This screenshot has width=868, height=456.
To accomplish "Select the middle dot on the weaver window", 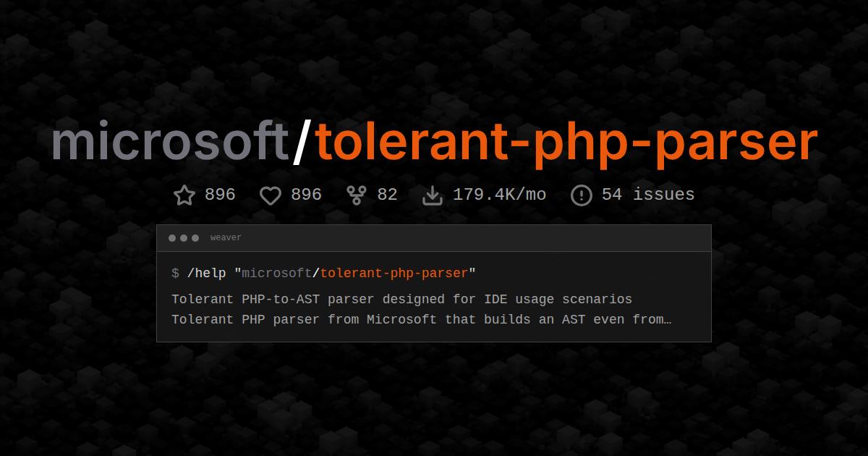I will [184, 237].
